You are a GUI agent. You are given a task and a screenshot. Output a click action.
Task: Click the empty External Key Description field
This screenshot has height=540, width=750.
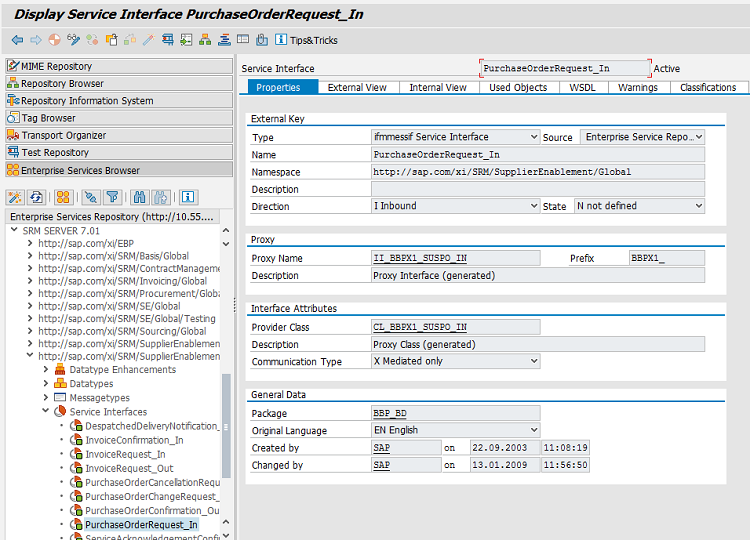[538, 189]
